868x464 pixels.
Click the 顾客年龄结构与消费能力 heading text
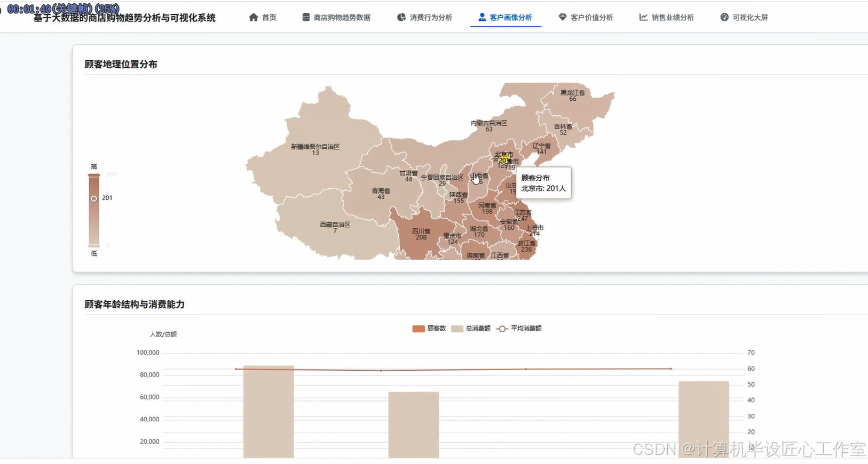pos(135,304)
